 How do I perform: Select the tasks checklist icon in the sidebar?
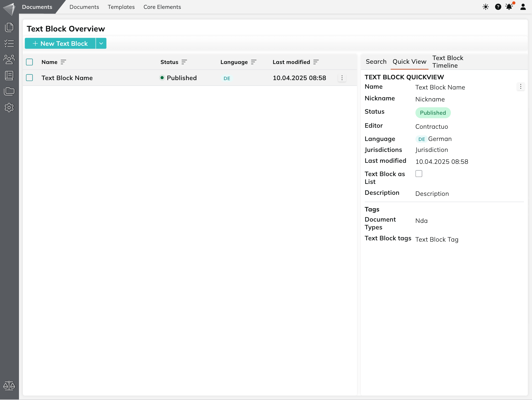point(9,43)
